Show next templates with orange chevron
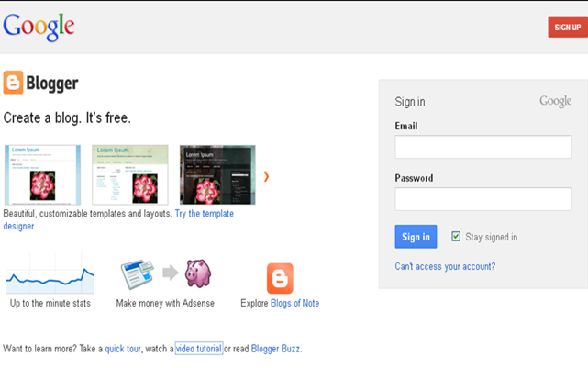588x368 pixels. 266,176
